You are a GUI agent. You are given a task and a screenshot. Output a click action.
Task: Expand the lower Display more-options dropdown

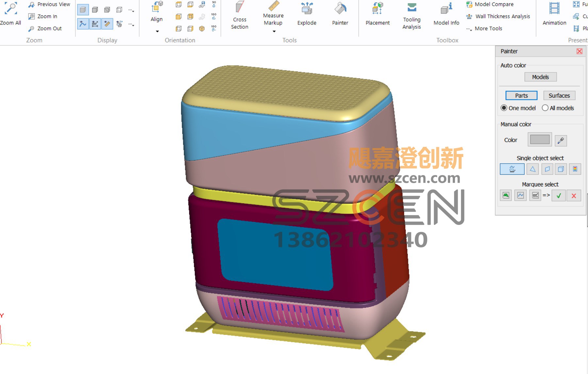(x=131, y=24)
